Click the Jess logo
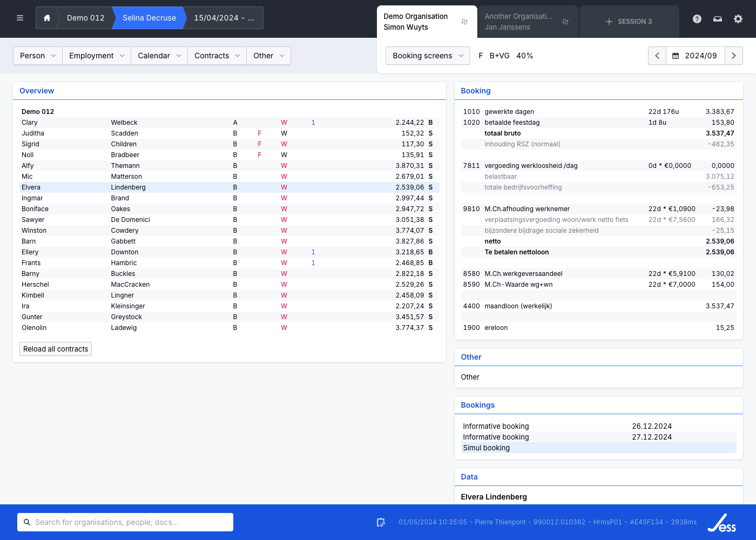 click(722, 522)
